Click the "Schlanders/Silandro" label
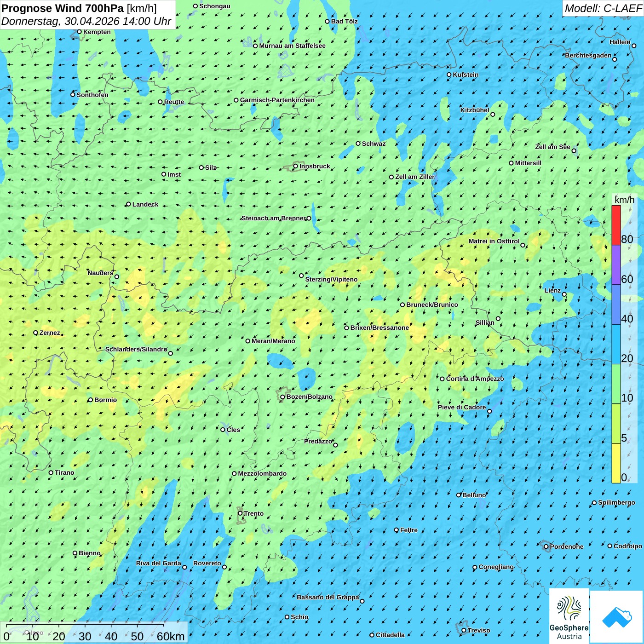This screenshot has width=644, height=644. tap(136, 349)
